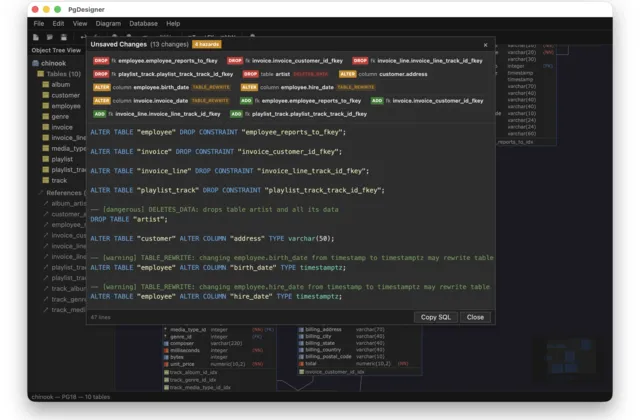640x420 pixels.
Task: Open the Edit menu
Action: [x=58, y=24]
